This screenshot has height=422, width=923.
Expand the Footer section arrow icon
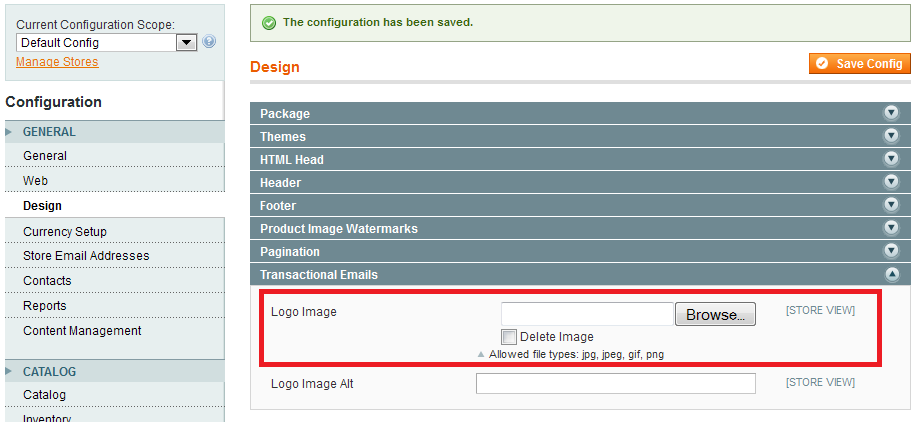click(891, 205)
